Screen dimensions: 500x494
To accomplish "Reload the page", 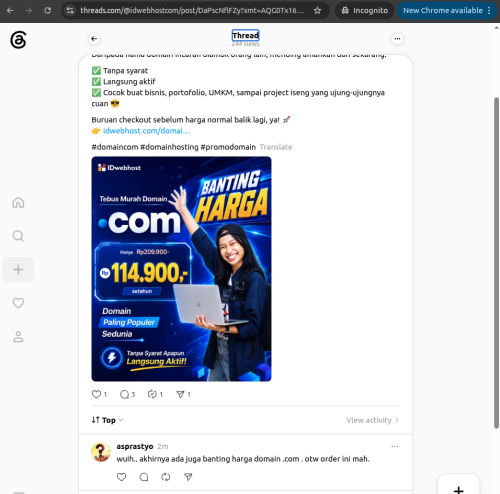I will tap(48, 11).
